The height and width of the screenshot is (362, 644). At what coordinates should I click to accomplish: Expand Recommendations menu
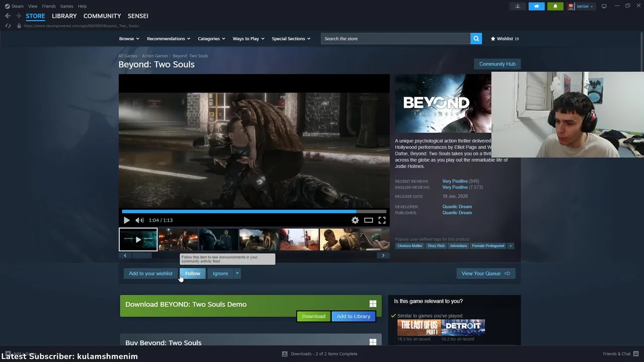click(169, 39)
